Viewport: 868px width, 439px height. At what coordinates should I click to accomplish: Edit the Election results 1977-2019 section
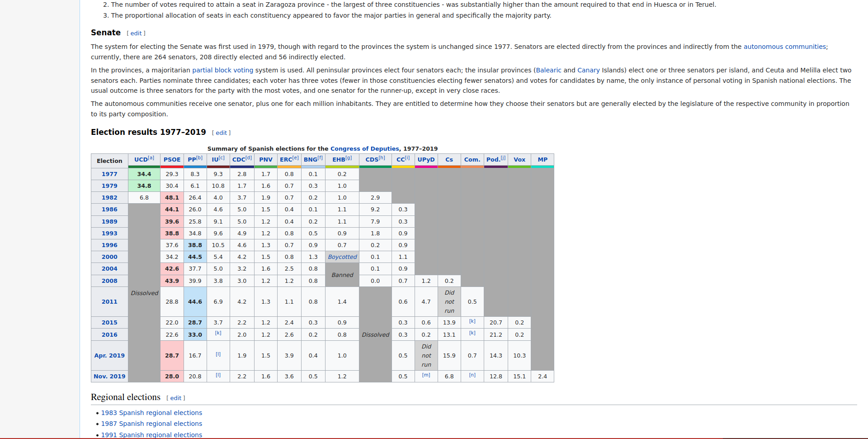221,133
